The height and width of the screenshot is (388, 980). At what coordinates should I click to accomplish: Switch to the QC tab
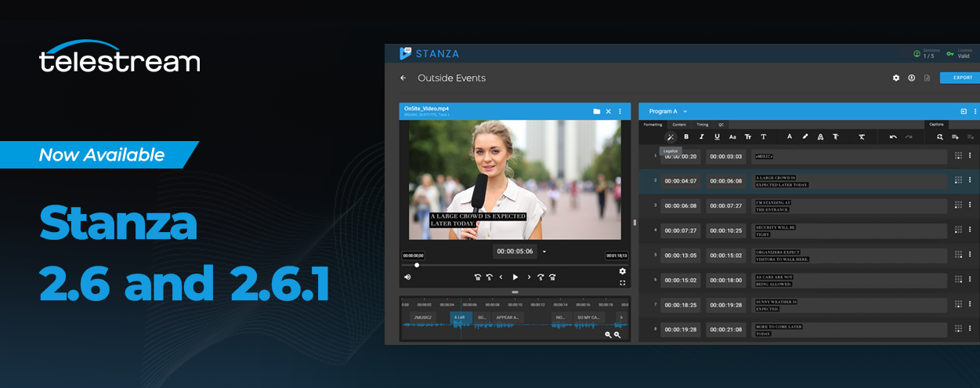click(721, 125)
